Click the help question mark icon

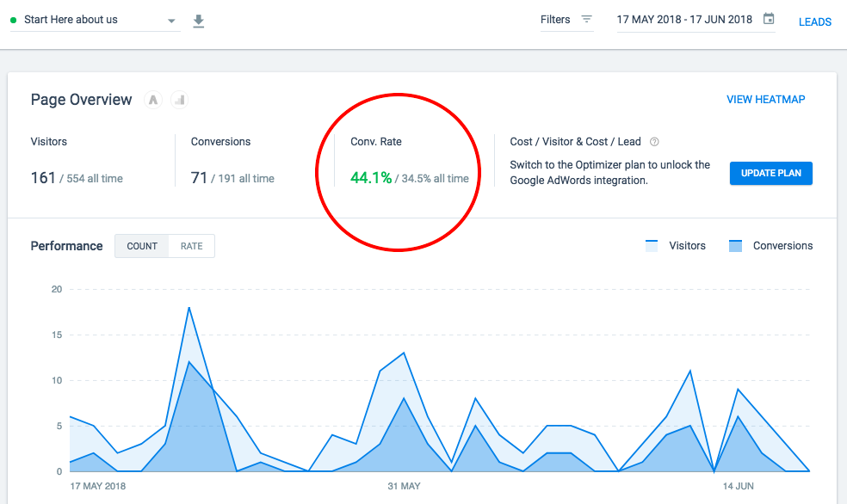[654, 142]
